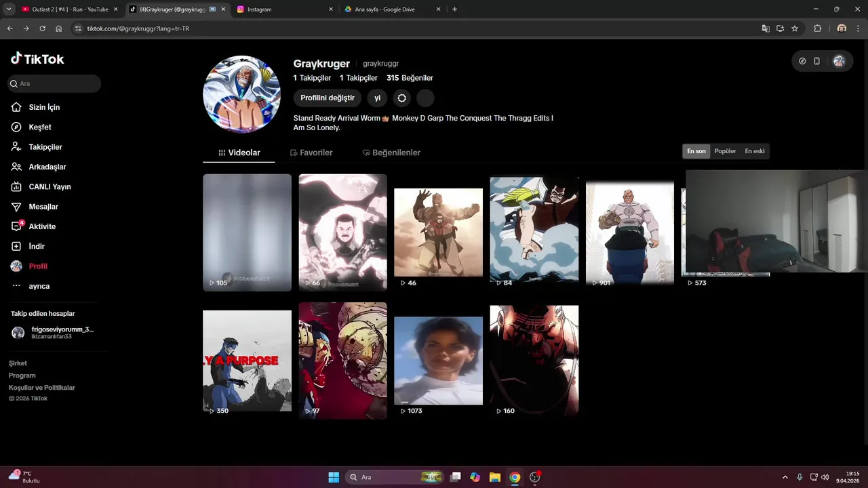Open account avatar menu top right
Screen dimensions: 868x488
coord(839,61)
